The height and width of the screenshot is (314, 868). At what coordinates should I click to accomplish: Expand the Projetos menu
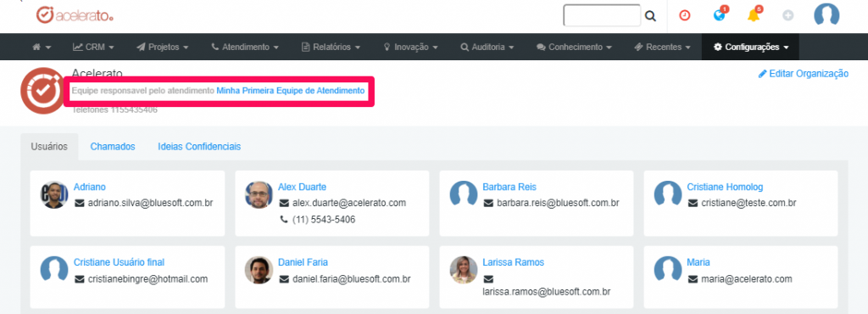(x=163, y=47)
